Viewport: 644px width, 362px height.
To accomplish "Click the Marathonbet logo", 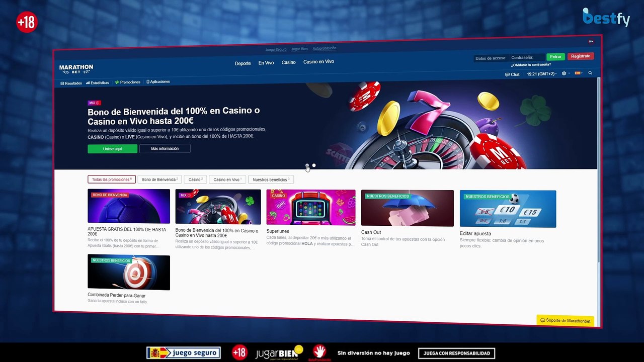I will (76, 69).
